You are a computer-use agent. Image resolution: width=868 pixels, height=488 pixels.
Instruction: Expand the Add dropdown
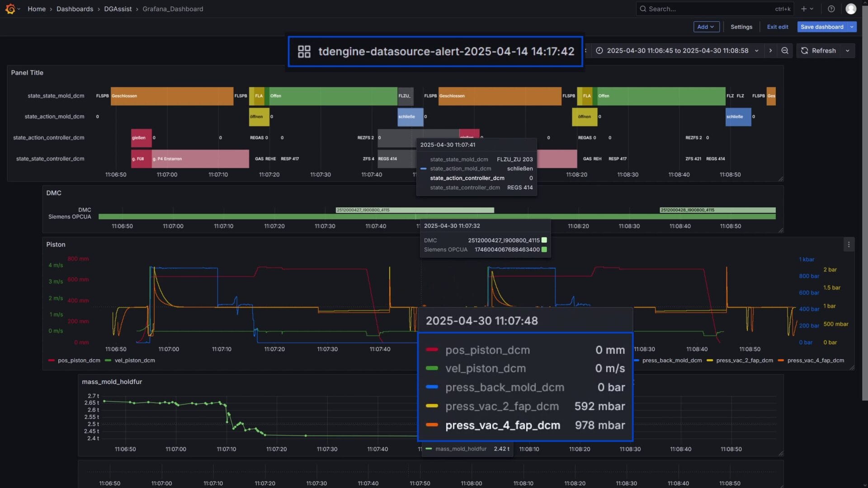tap(706, 27)
